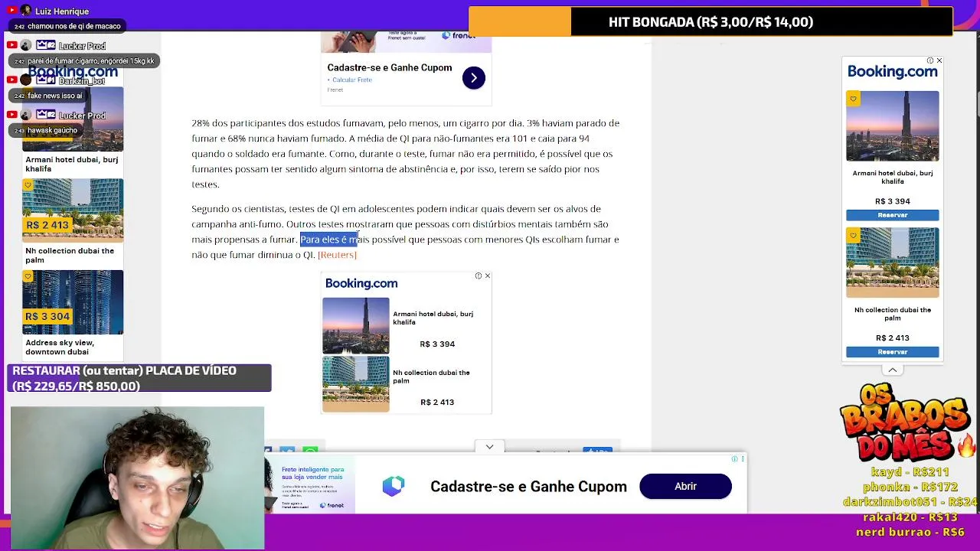
Task: Favorite the Nh collection heart in right ad
Action: (x=853, y=234)
